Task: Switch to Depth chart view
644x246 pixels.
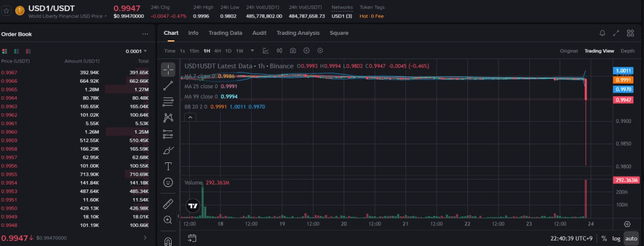Action: [x=627, y=51]
